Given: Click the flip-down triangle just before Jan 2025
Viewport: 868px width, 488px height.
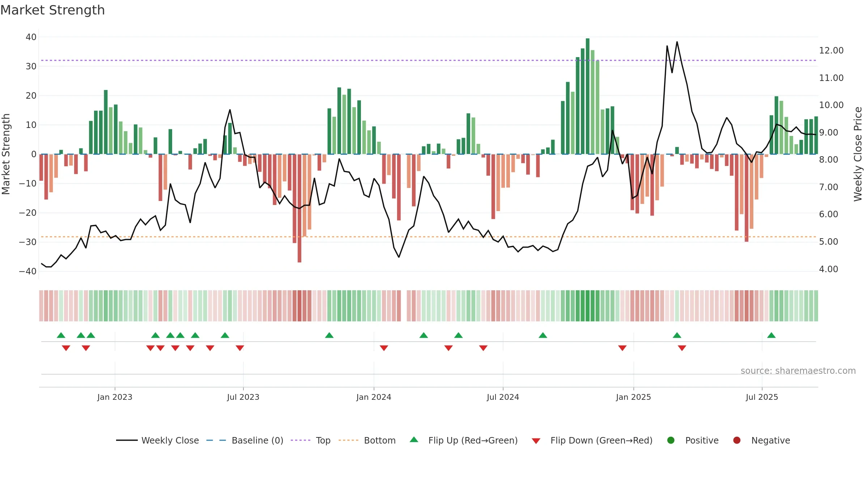Looking at the screenshot, I should point(622,348).
